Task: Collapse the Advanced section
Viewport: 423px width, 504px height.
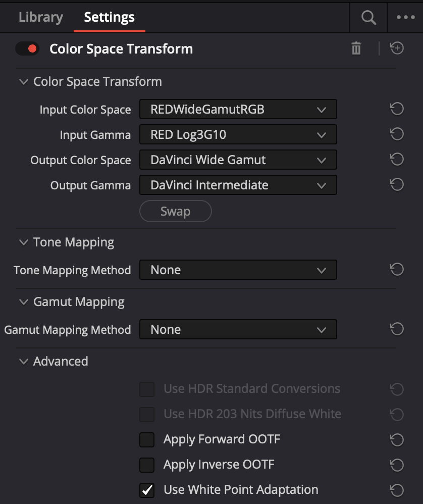Action: pyautogui.click(x=23, y=361)
